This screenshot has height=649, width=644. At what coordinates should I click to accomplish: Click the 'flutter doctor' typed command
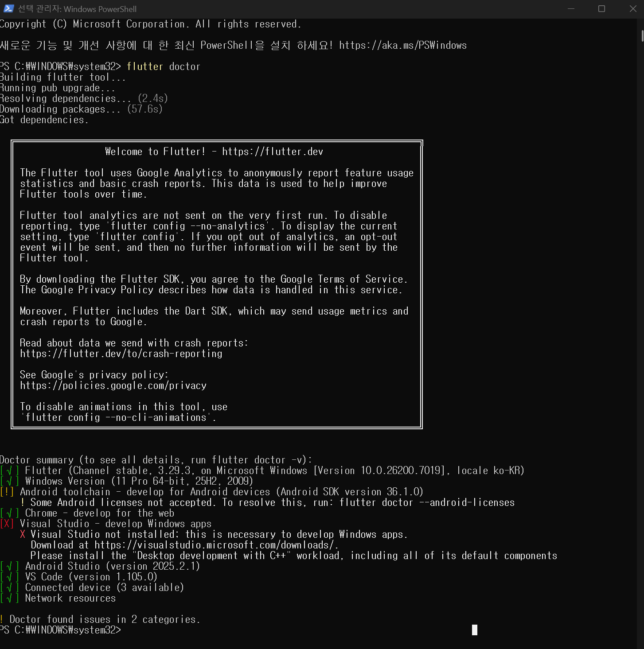click(x=164, y=66)
